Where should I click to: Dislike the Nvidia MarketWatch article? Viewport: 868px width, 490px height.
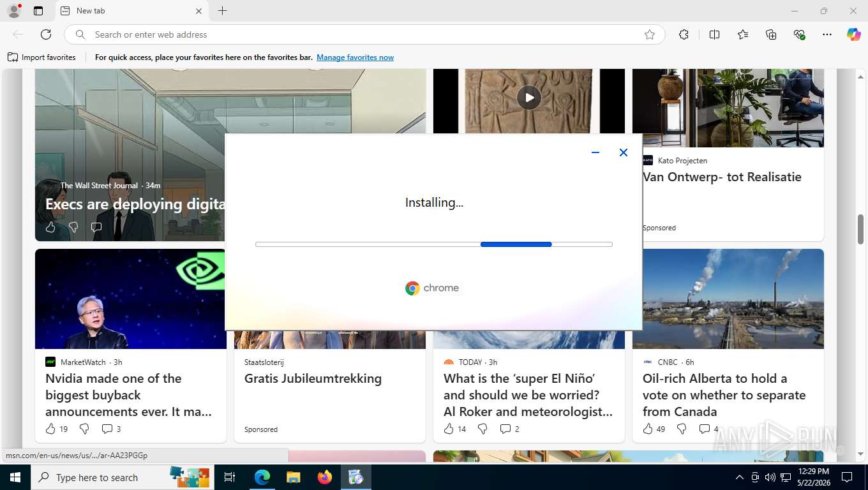tap(84, 429)
